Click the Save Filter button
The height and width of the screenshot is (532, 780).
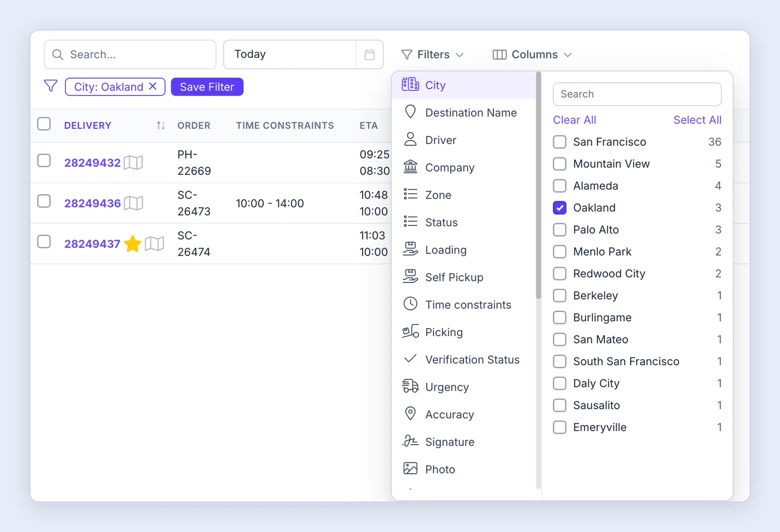(207, 87)
